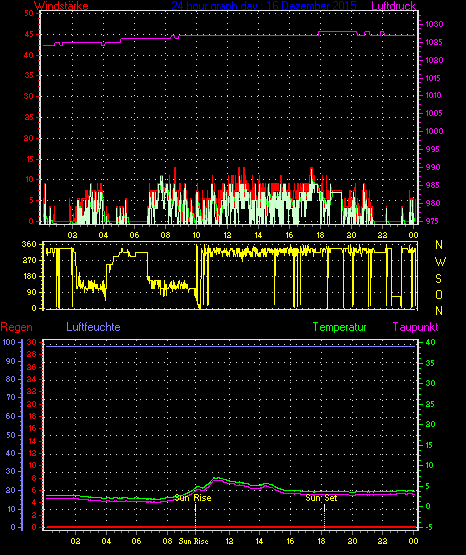Click the 90 value on the wind direction axis
Viewport: 466px width, 555px height.
31,292
